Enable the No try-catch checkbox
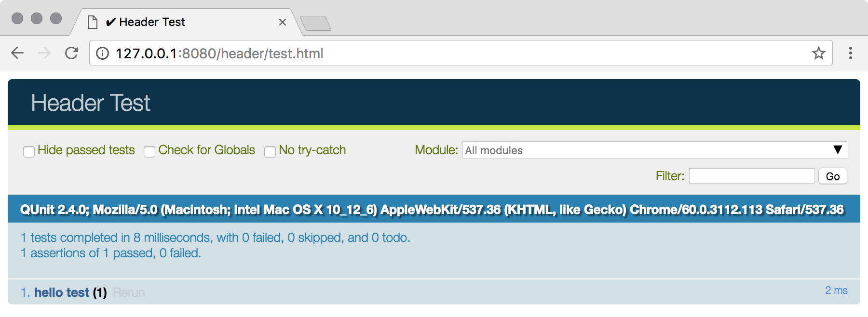Screen dimensions: 868x317 pos(270,151)
